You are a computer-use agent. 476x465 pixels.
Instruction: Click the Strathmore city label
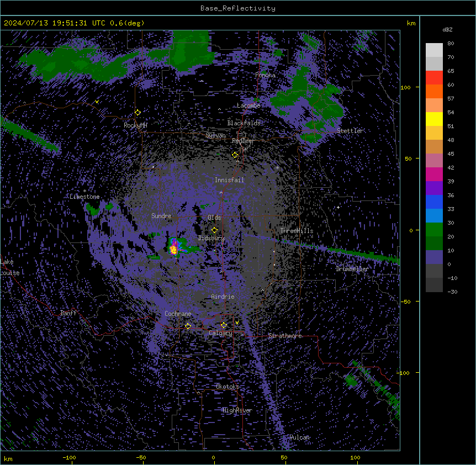point(285,336)
